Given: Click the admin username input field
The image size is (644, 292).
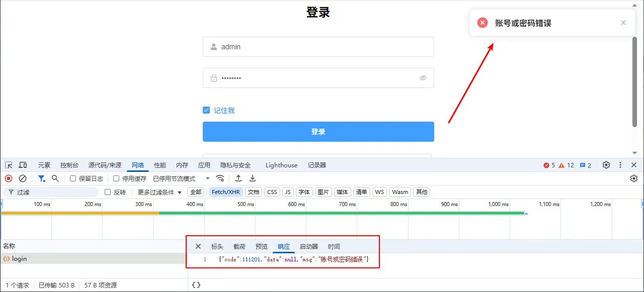Looking at the screenshot, I should point(318,47).
